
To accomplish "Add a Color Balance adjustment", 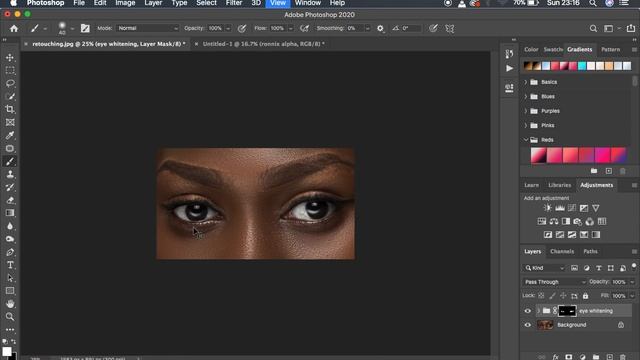I will coord(553,222).
